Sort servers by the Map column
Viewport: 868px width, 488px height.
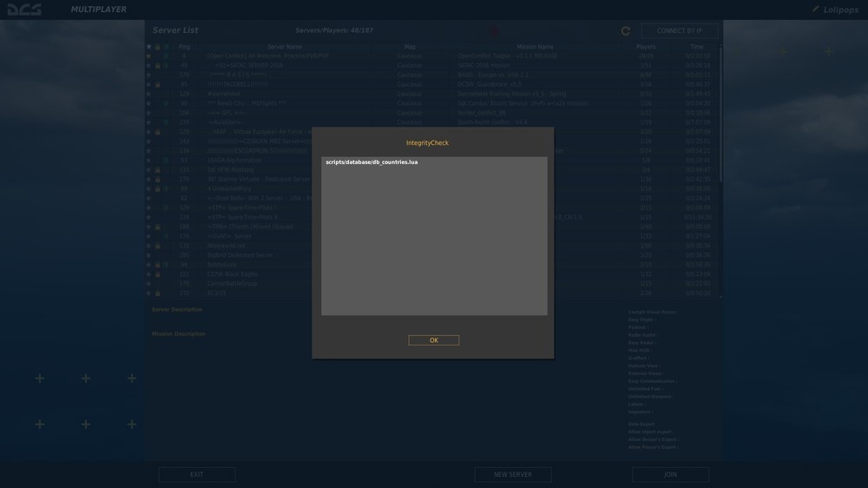[410, 47]
